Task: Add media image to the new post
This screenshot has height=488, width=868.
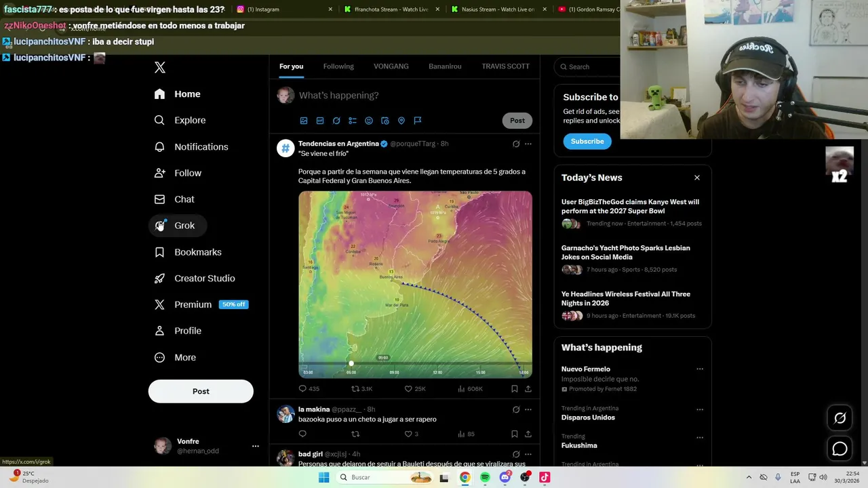Action: pos(304,121)
